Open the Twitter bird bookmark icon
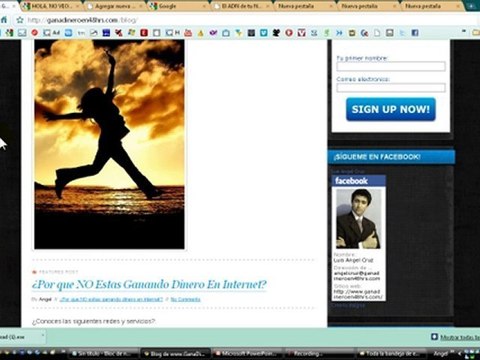480x360 pixels. [x=402, y=33]
